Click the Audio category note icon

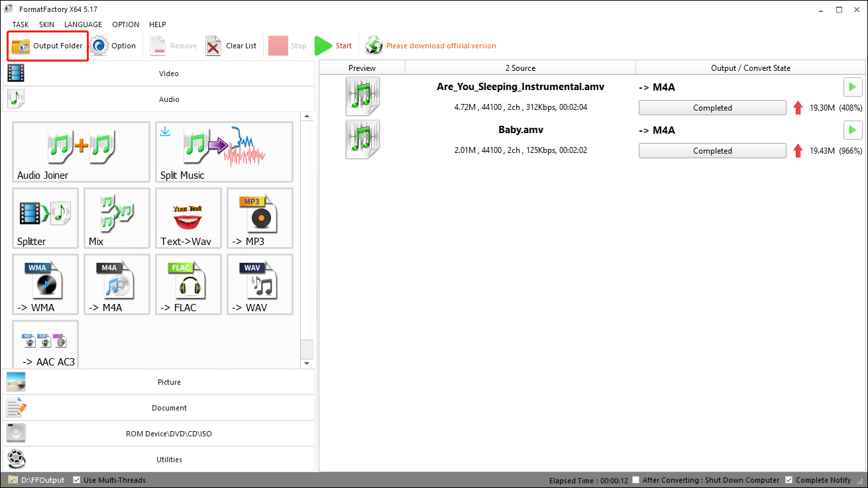[x=16, y=99]
